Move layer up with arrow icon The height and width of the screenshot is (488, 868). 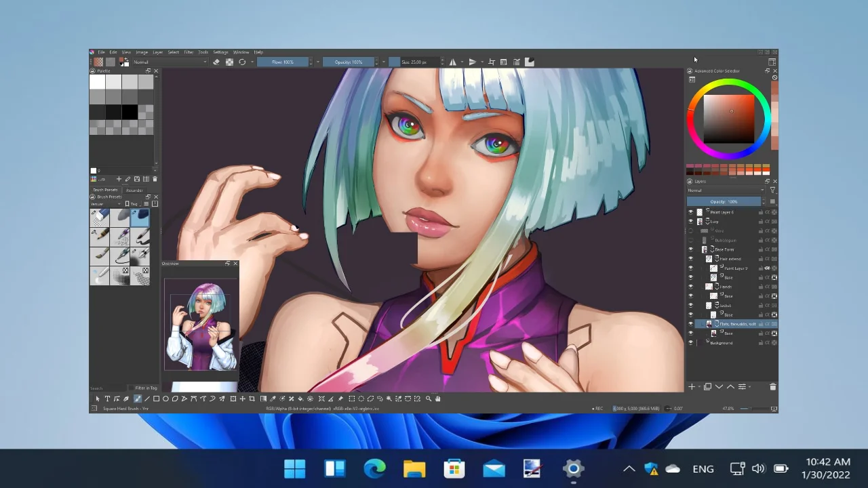click(x=730, y=386)
